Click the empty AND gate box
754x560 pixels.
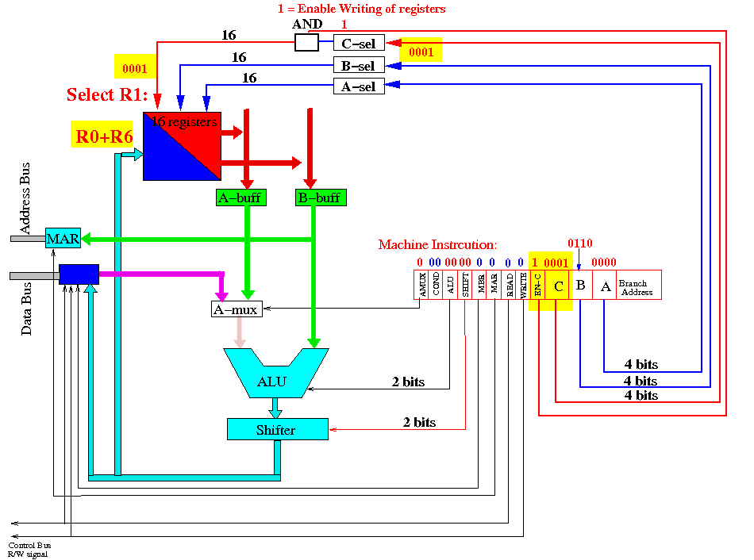pyautogui.click(x=306, y=42)
